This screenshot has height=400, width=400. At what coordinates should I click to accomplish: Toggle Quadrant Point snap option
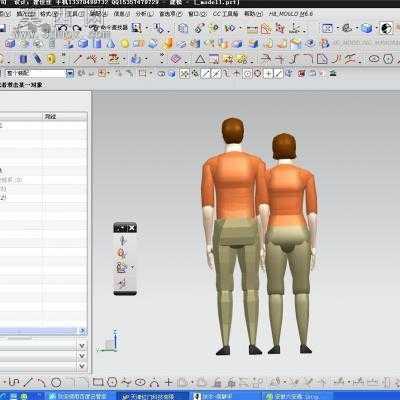click(x=257, y=73)
